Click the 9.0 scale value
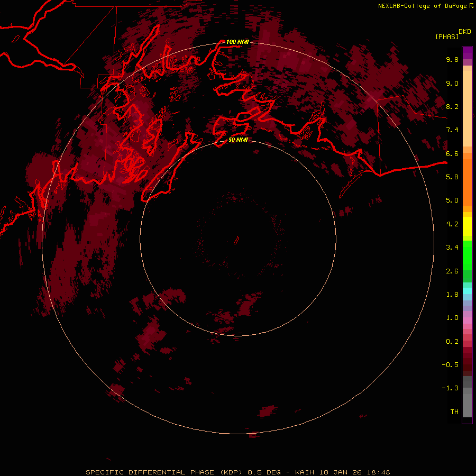This screenshot has width=476, height=476. click(452, 83)
